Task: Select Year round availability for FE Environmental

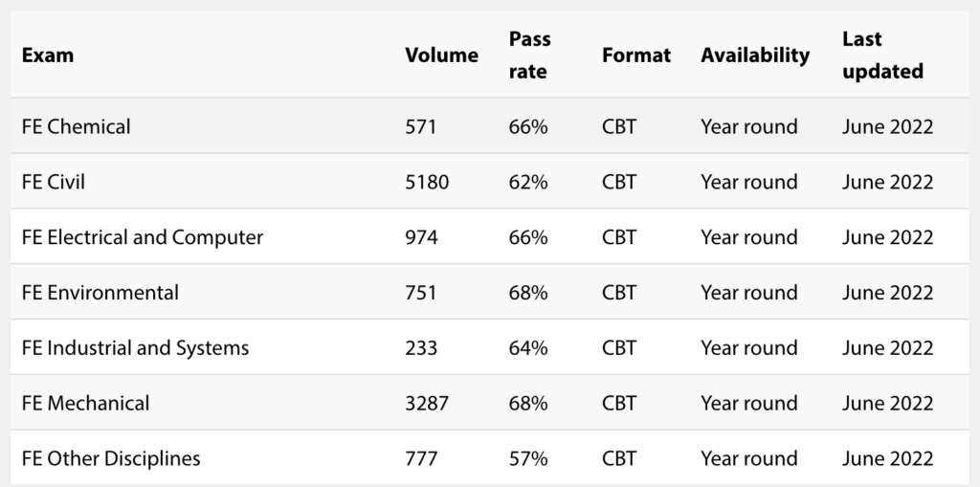Action: [749, 293]
